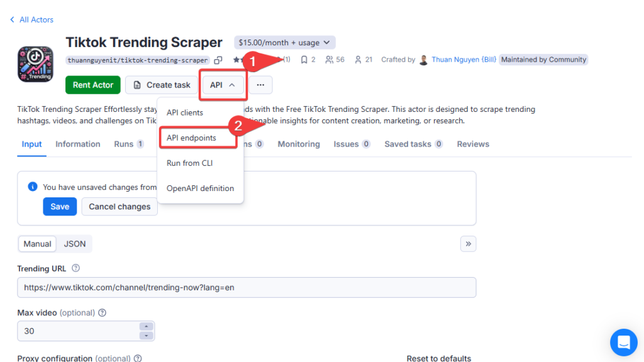
Task: Decrease Max video value with down arrow
Action: (146, 336)
